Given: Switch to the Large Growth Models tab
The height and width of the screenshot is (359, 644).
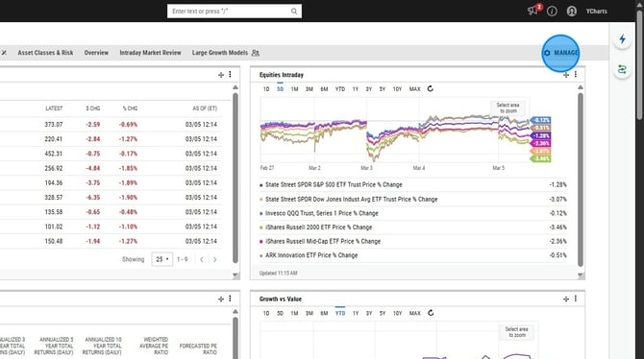Looking at the screenshot, I should (x=220, y=53).
